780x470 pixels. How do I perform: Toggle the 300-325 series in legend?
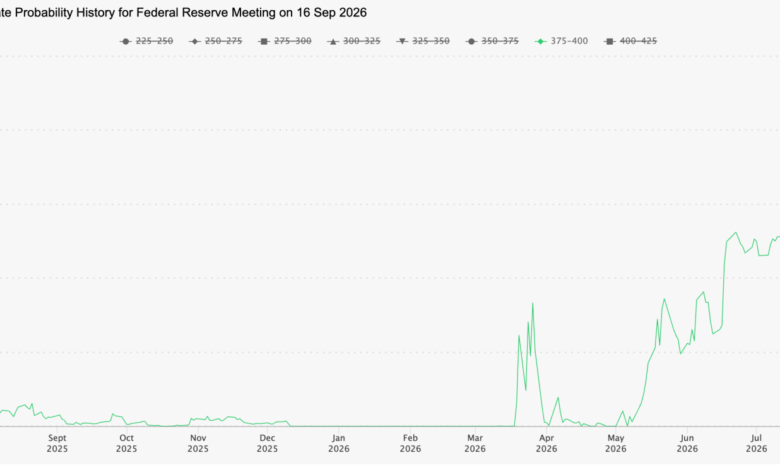point(354,41)
